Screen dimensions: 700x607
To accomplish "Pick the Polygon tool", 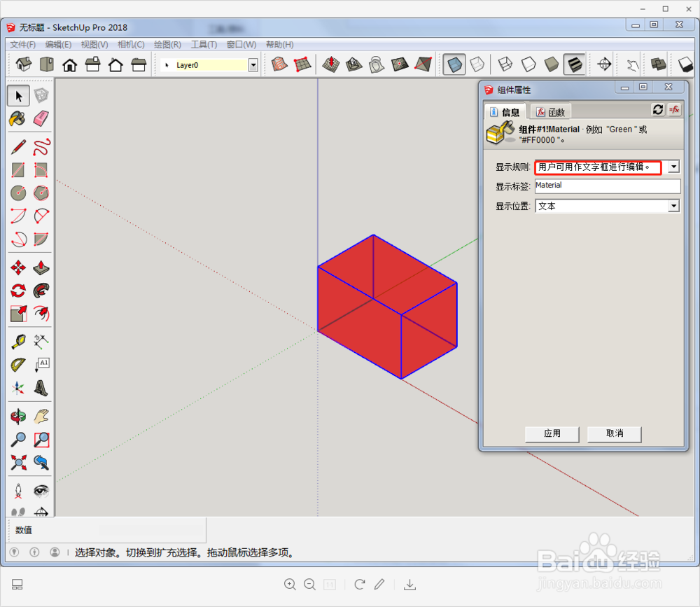I will coord(41,193).
